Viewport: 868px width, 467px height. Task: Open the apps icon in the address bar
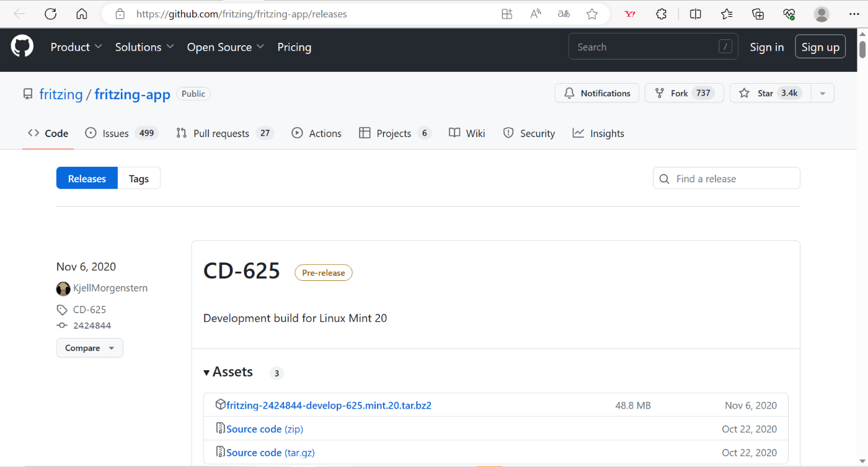(507, 14)
